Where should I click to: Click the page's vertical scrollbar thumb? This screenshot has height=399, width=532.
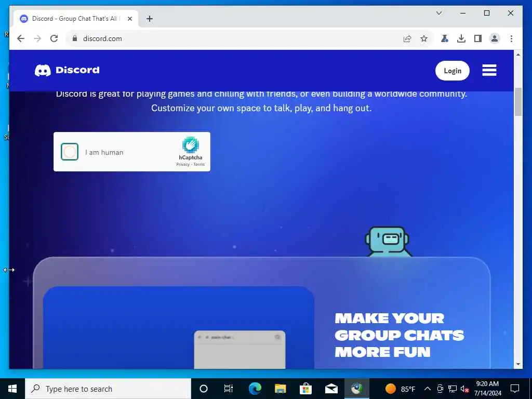[x=518, y=102]
